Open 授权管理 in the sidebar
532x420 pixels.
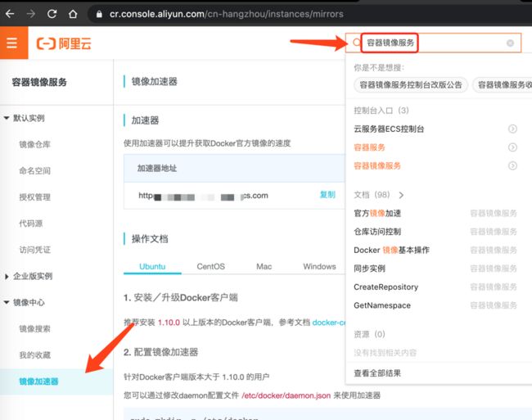tap(34, 197)
